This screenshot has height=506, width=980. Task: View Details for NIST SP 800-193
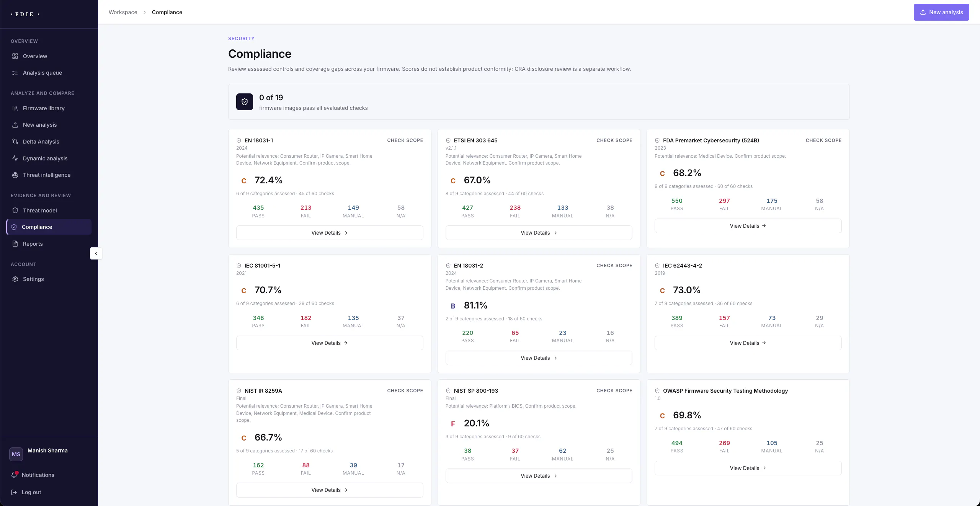tap(539, 476)
